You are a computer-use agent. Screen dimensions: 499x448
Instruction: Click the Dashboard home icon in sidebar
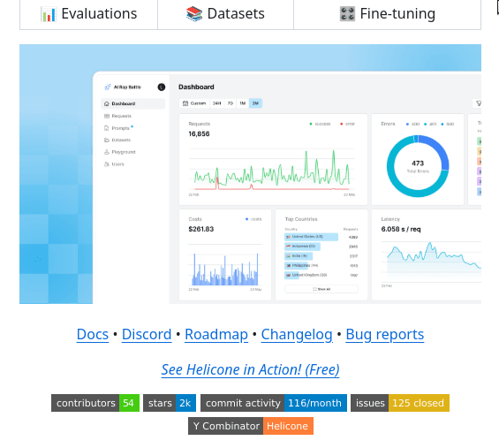[x=107, y=103]
